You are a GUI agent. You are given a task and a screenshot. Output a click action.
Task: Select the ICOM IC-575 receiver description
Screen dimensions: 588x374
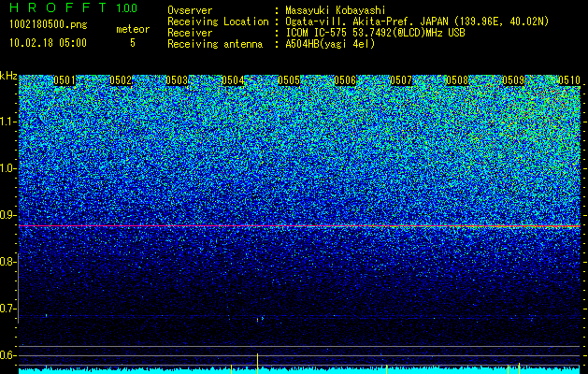(375, 33)
